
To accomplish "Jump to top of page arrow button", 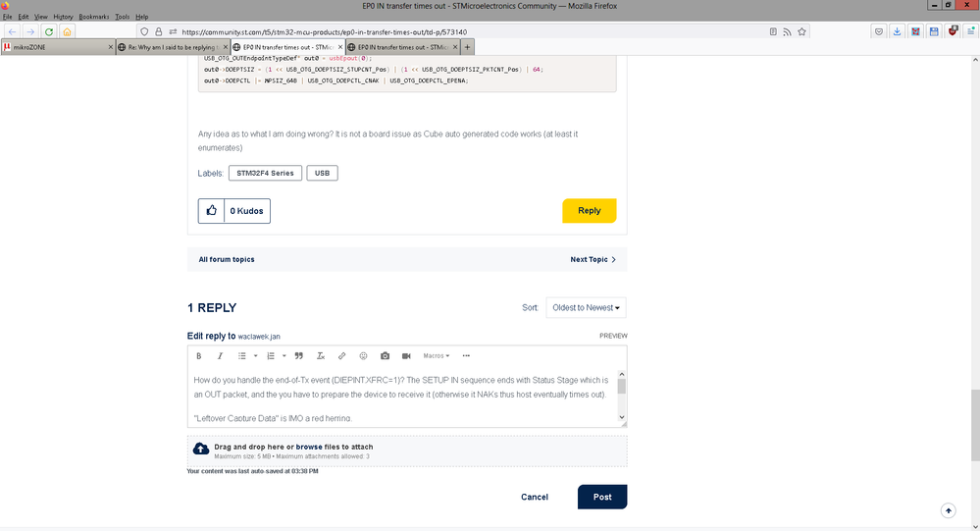I will click(949, 511).
